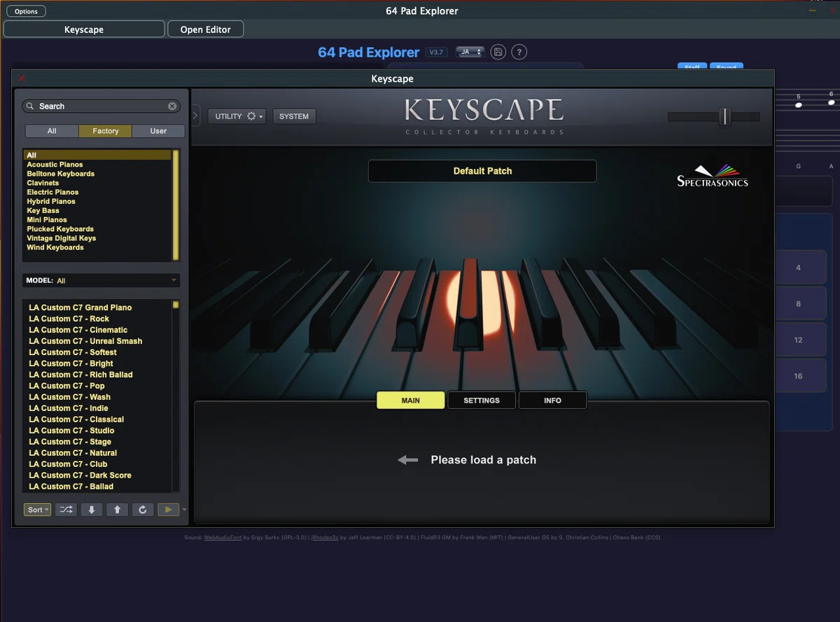This screenshot has width=840, height=622.
Task: Load LA Custom C7 Grand Piano patch
Action: [x=80, y=307]
